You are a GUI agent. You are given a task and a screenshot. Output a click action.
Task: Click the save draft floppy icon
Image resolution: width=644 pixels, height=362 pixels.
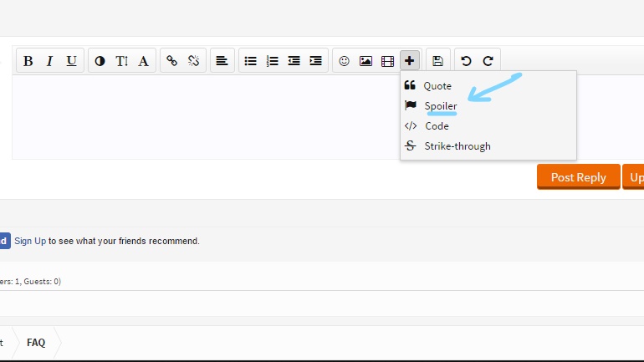tap(437, 61)
